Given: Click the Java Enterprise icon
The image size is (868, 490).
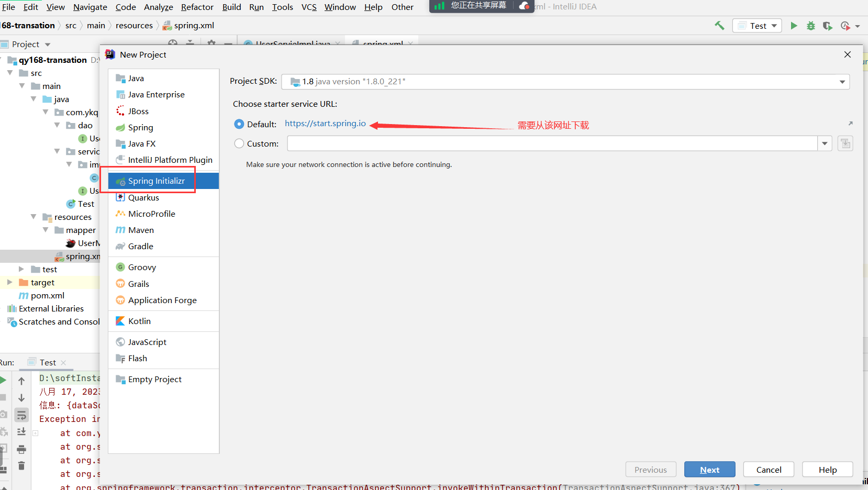Looking at the screenshot, I should tap(120, 95).
